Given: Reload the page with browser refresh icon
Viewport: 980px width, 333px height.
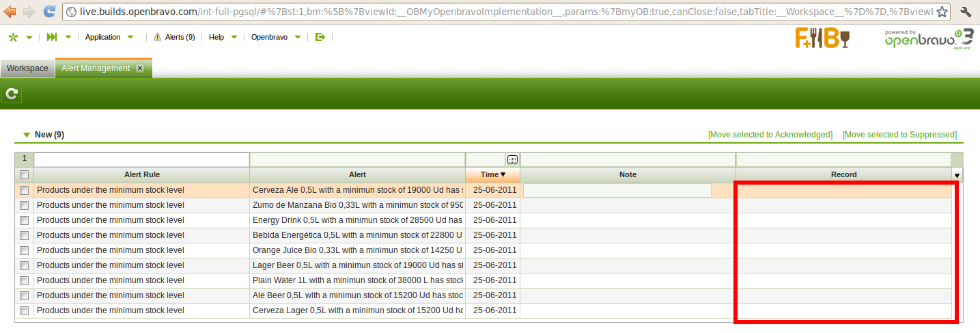Looking at the screenshot, I should click(x=49, y=11).
